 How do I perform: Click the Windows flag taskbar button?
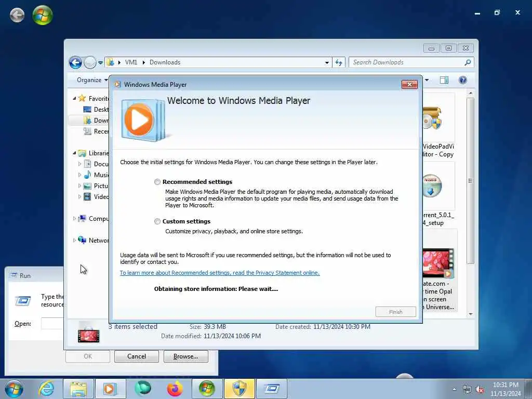[207, 389]
